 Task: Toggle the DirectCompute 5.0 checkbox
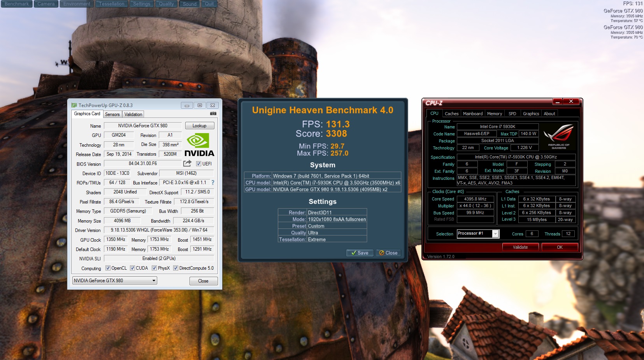pos(175,268)
